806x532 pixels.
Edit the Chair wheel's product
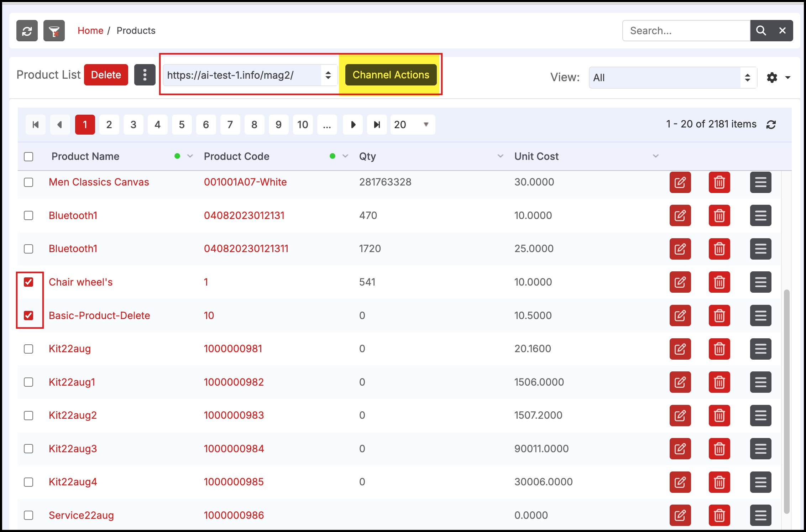(x=680, y=282)
